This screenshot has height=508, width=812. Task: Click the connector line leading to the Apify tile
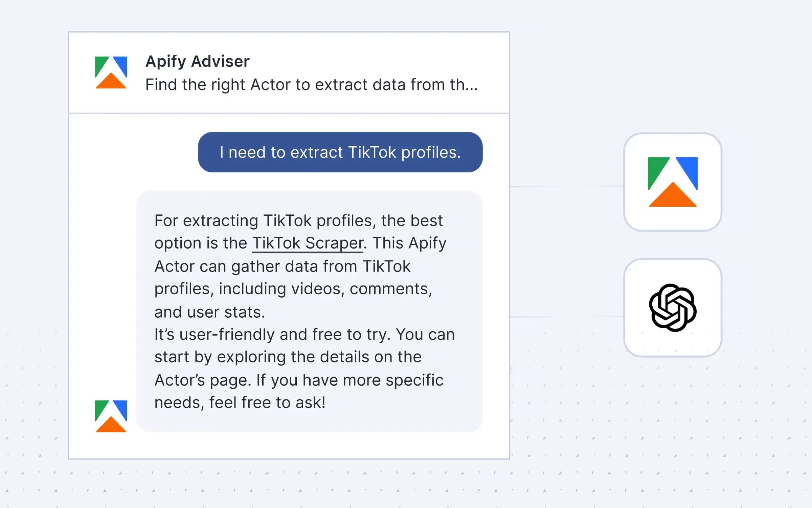(x=567, y=186)
